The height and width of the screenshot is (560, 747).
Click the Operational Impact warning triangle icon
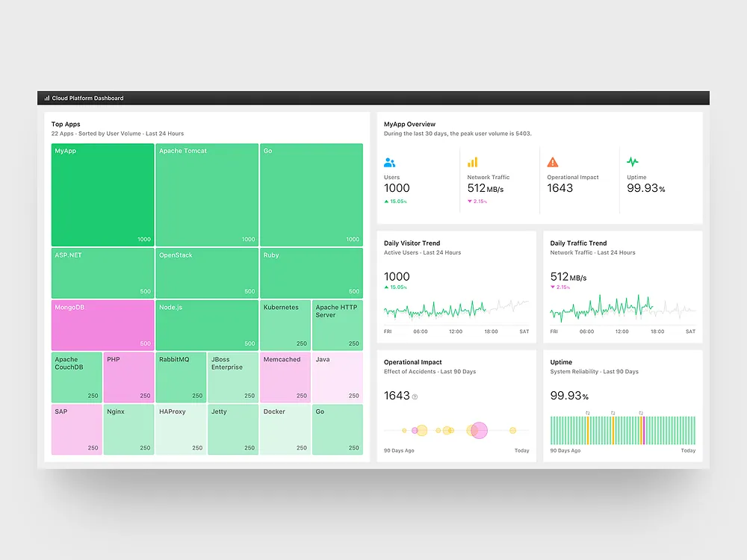point(551,161)
